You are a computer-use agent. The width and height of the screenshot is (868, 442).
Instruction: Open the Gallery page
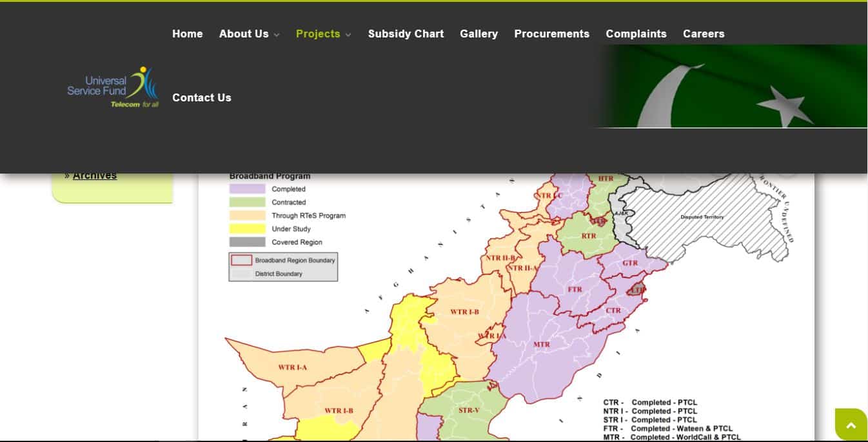479,34
